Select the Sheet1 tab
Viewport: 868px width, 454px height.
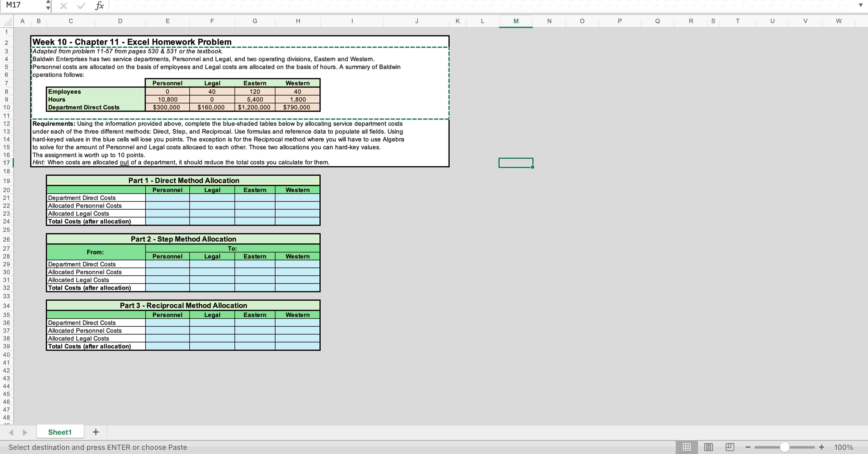pyautogui.click(x=60, y=432)
